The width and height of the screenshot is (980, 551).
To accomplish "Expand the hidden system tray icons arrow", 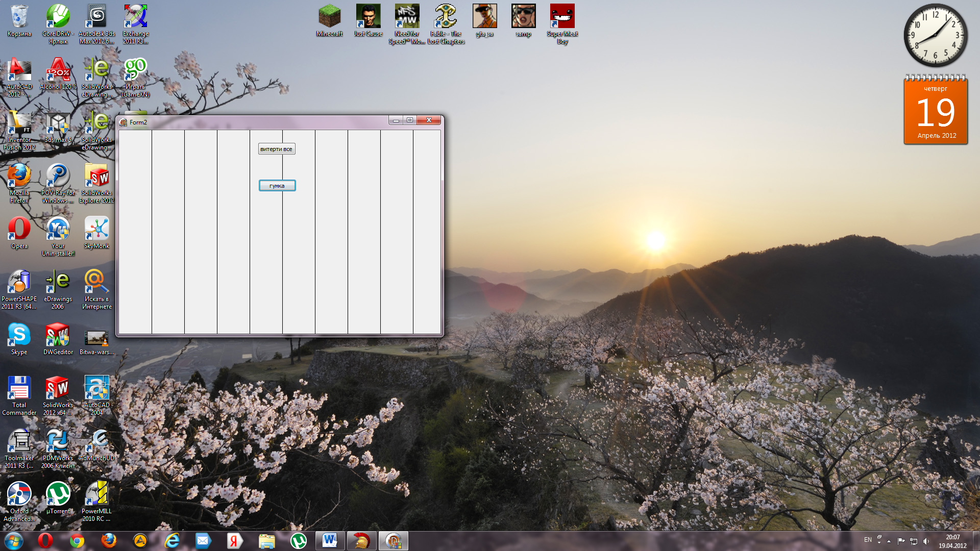I will [x=889, y=541].
